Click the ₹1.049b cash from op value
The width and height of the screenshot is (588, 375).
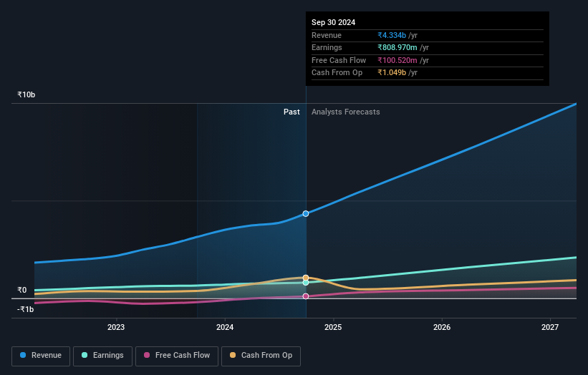[x=392, y=73]
